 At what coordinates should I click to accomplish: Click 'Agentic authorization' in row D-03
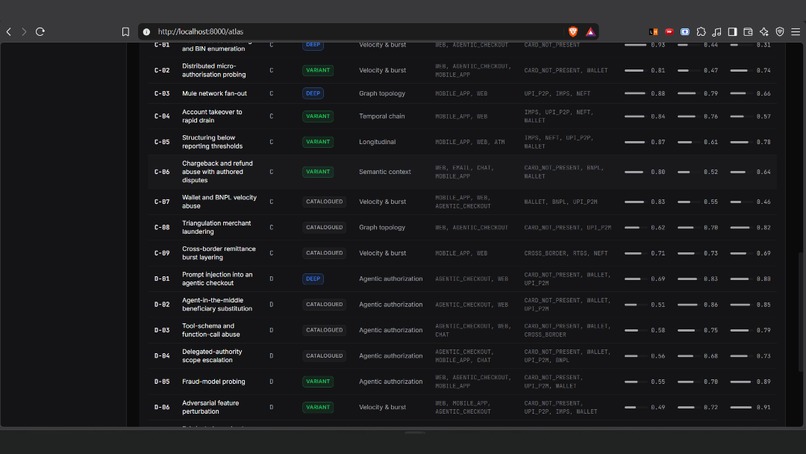coord(391,330)
